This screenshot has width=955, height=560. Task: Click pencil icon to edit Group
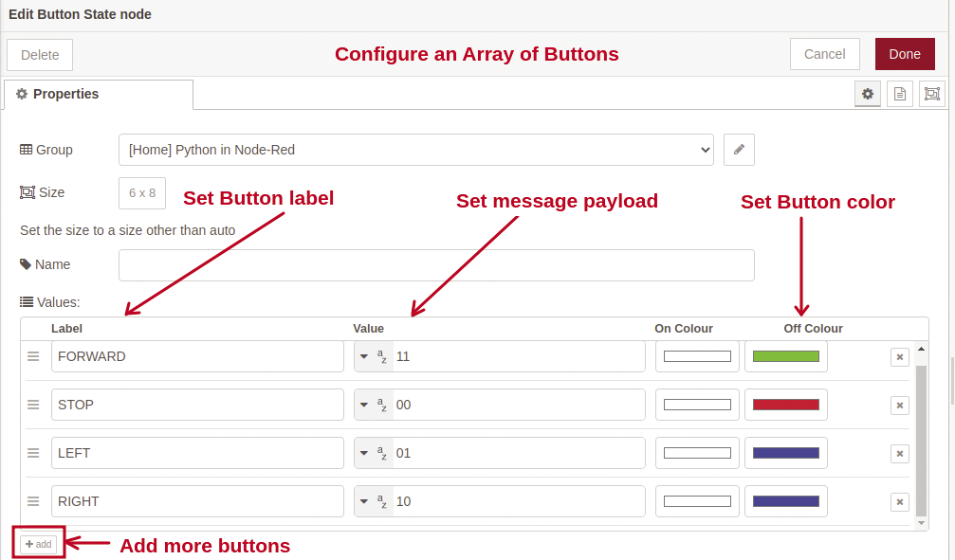point(739,150)
